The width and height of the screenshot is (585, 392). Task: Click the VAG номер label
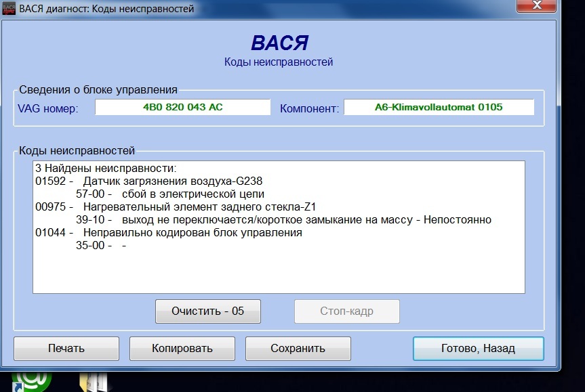point(48,108)
